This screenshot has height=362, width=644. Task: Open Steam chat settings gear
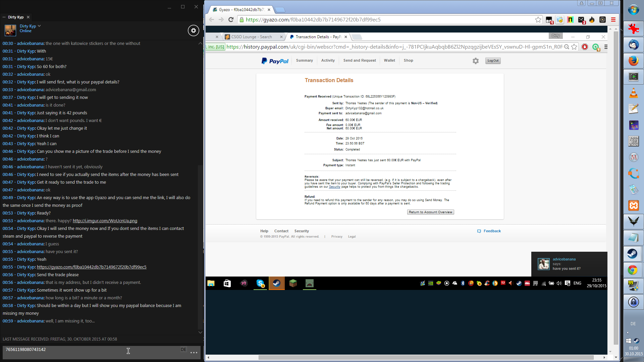click(193, 31)
